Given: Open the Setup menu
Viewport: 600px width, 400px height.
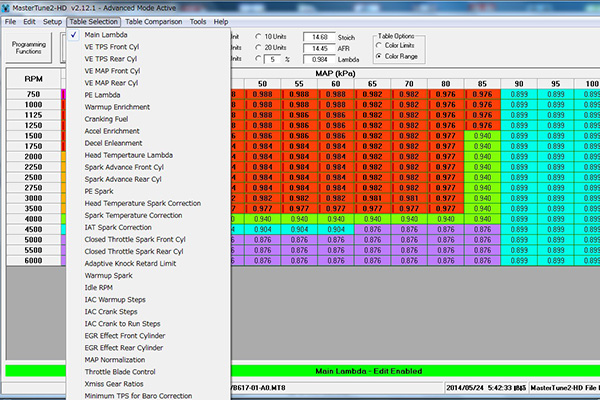Looking at the screenshot, I should 52,21.
